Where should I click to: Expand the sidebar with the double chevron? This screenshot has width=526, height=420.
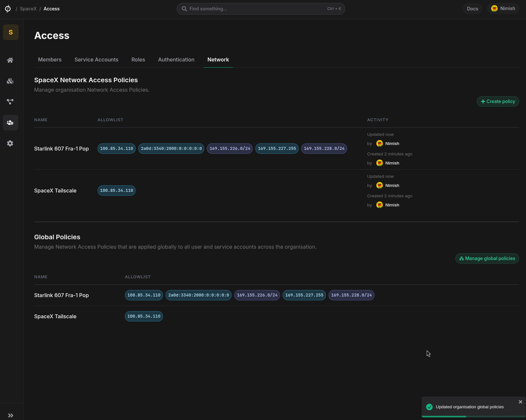[11, 415]
